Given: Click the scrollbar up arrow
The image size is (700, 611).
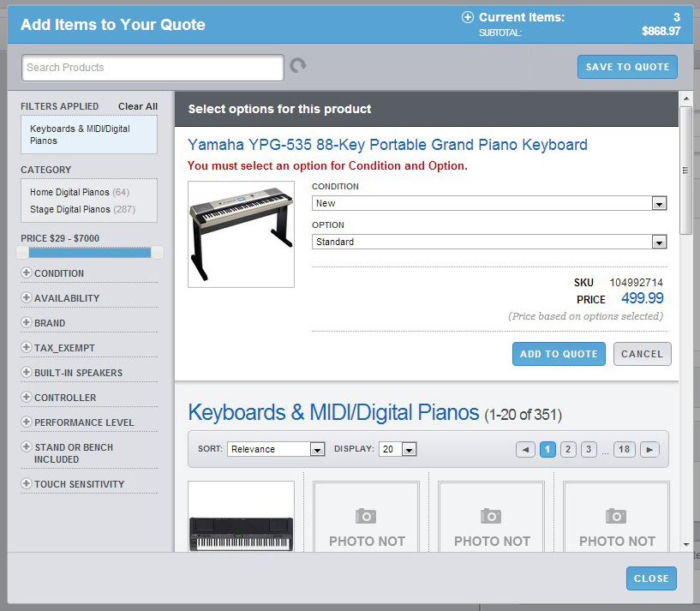Looking at the screenshot, I should point(686,99).
